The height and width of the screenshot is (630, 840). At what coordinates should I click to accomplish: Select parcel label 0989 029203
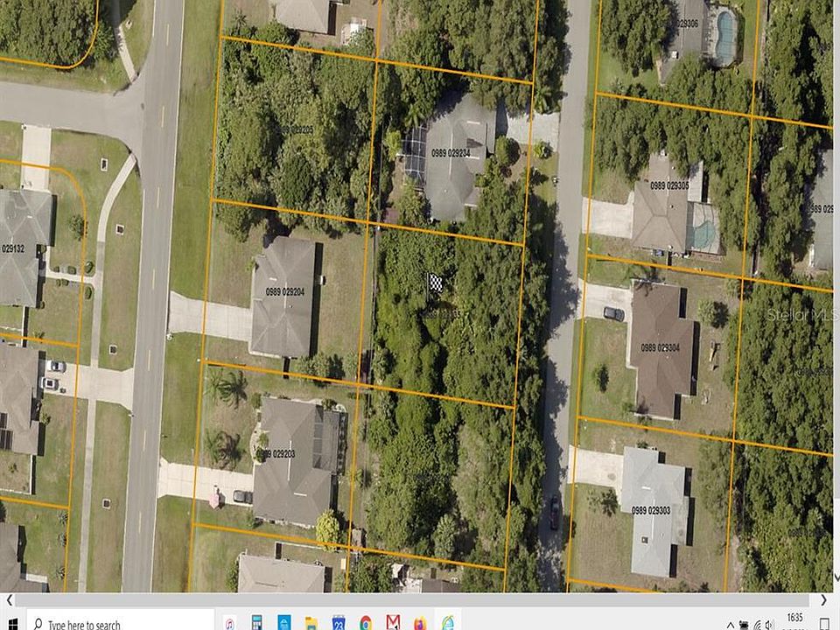tap(276, 454)
